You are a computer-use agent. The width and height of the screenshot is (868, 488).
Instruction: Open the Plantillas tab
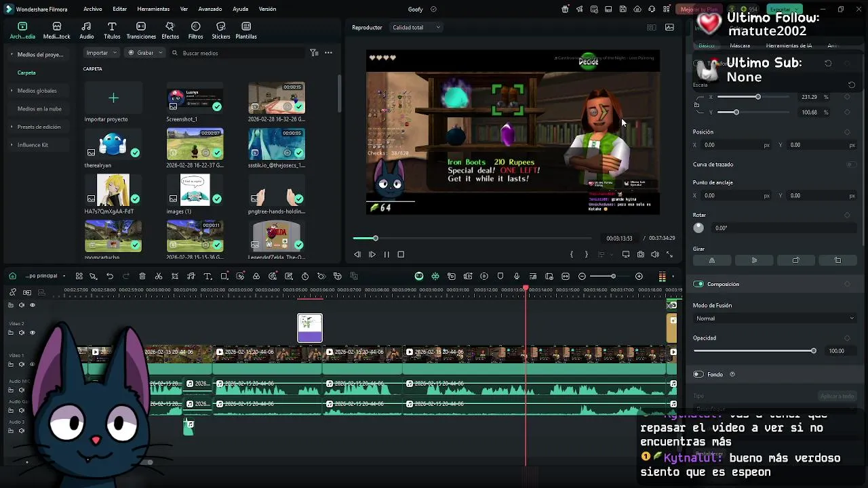point(246,30)
